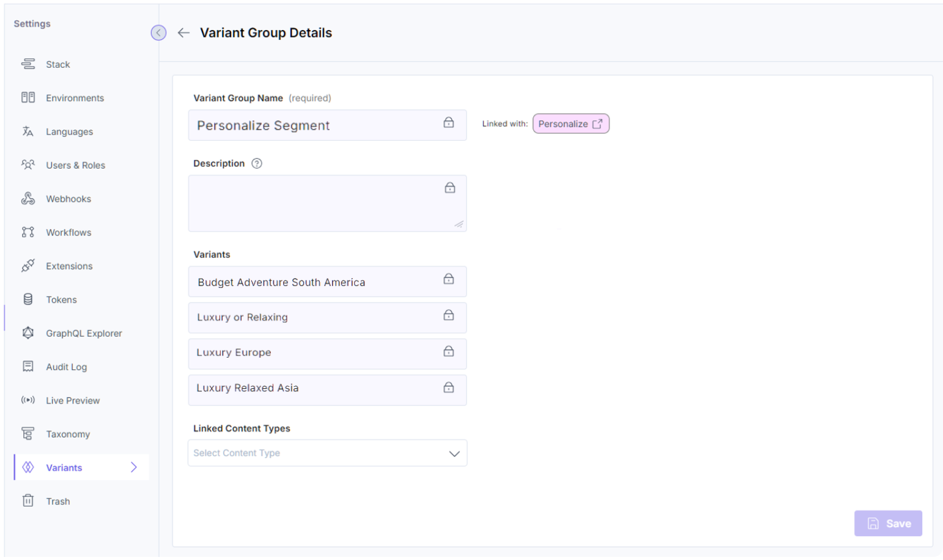
Task: Click the lock icon on Variant Group Name
Action: 449,123
